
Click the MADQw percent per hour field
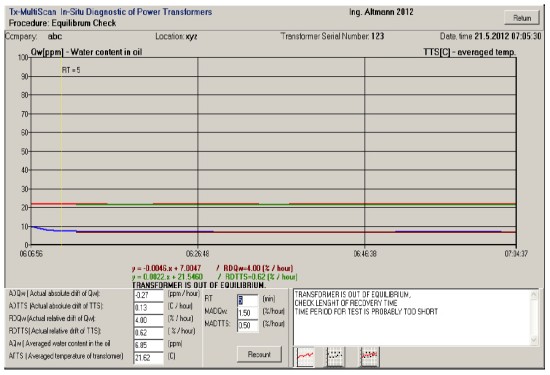tap(248, 313)
